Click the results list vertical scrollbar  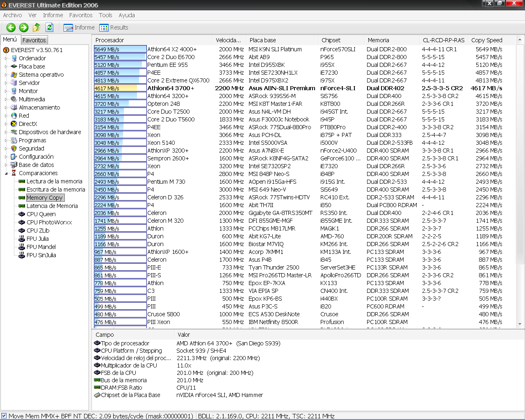(x=520, y=153)
